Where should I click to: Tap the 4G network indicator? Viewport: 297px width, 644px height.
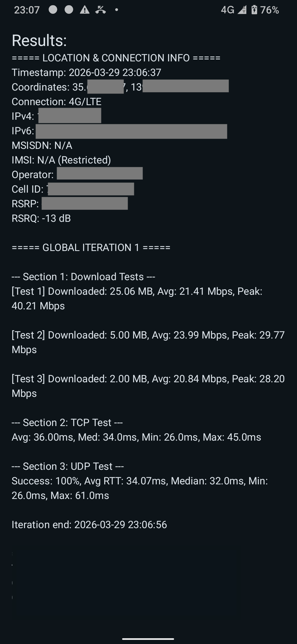(x=227, y=10)
